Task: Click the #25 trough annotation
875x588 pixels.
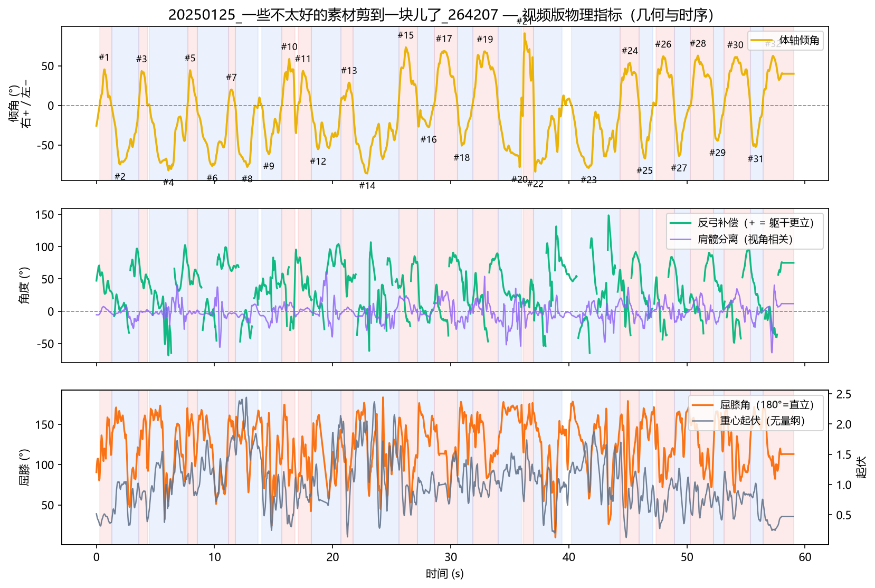Action: tap(644, 170)
